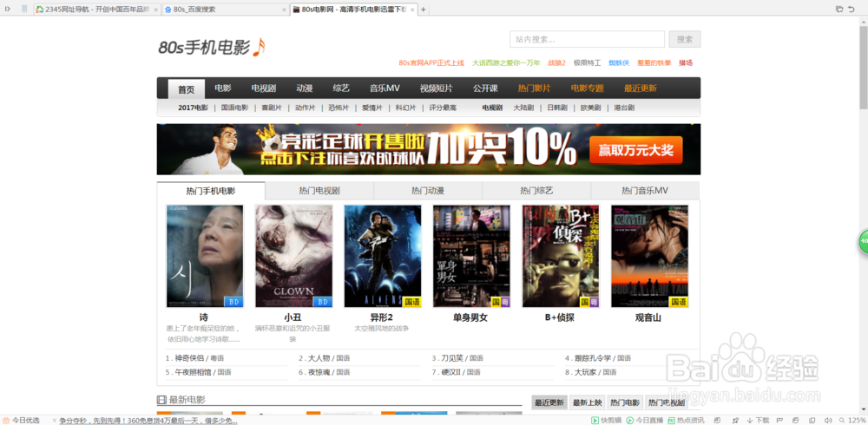868x425 pixels.
Task: Open the new tab plus button
Action: pos(424,10)
